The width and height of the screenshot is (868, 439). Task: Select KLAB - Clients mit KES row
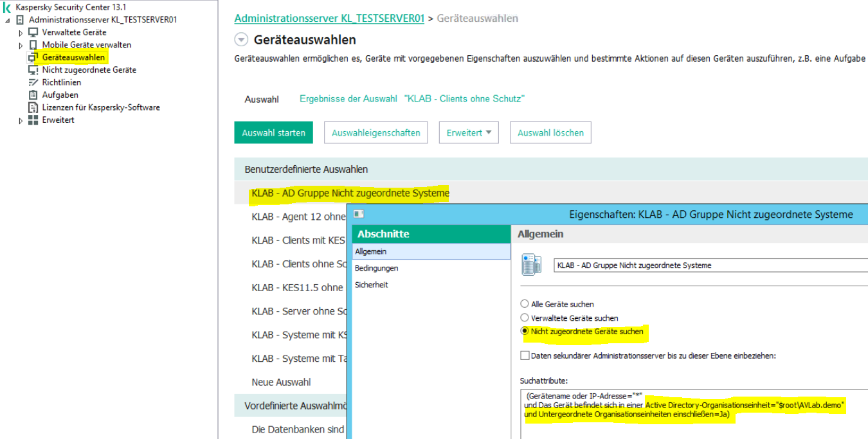(299, 240)
